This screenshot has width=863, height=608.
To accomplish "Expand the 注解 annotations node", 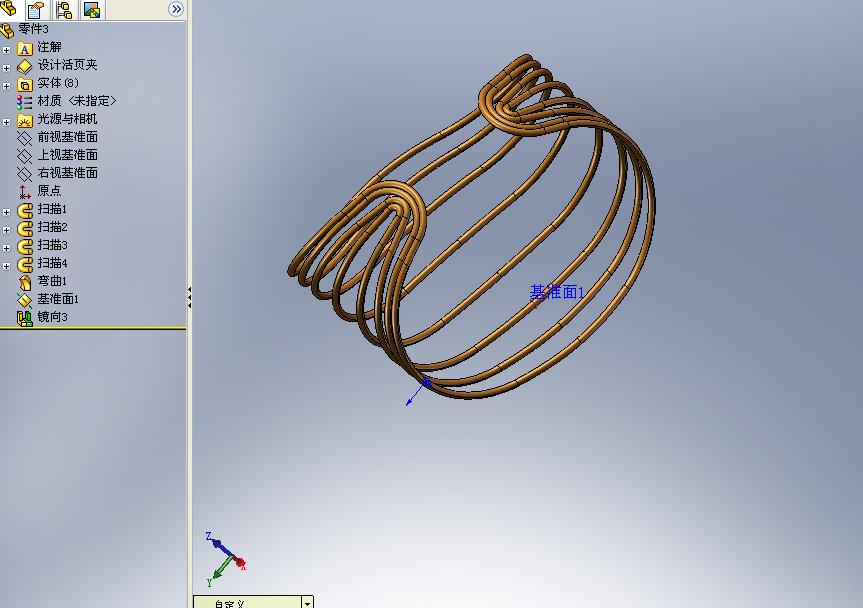I will (7, 50).
